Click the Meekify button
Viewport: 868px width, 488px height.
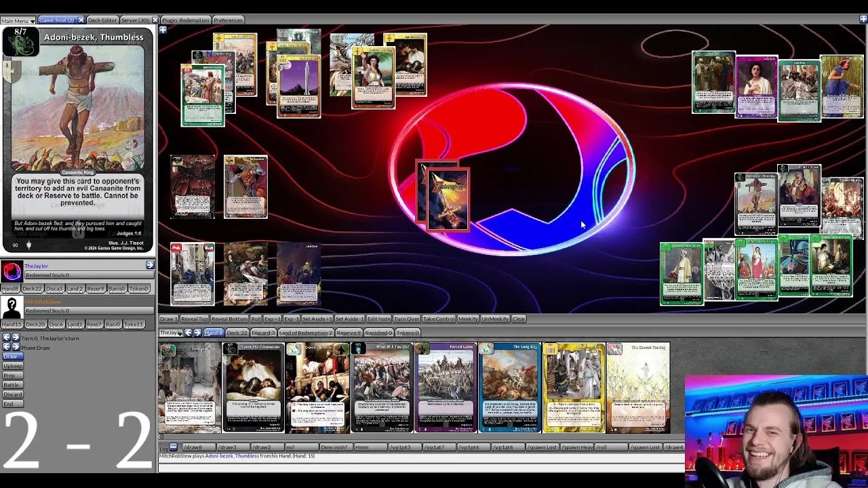coord(468,319)
